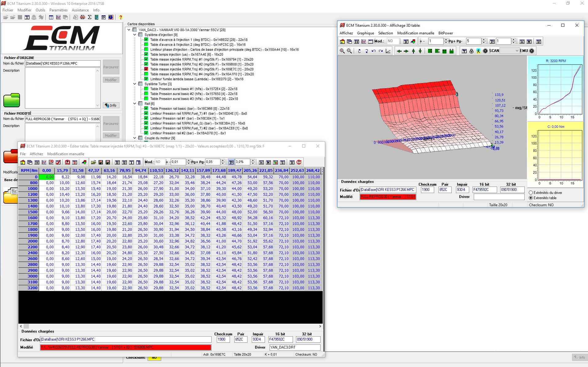588x367 pixels.
Task: Open the Paramètres menu
Action: click(x=58, y=10)
